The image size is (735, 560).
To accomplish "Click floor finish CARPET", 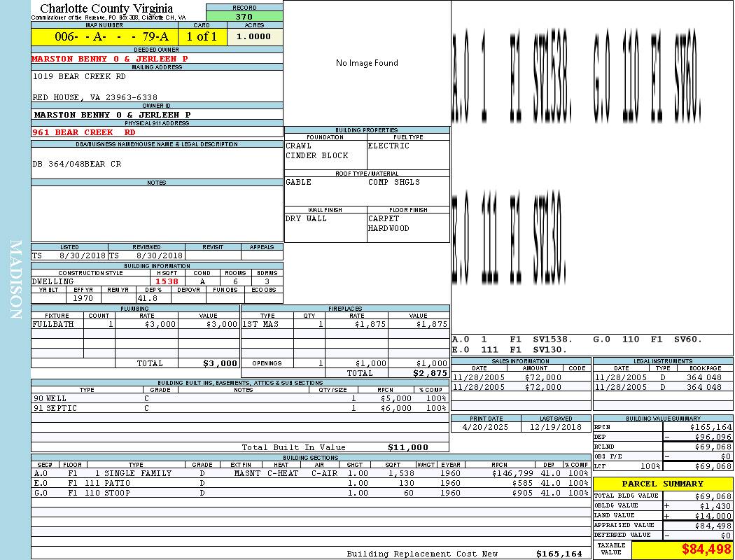I will 384,219.
